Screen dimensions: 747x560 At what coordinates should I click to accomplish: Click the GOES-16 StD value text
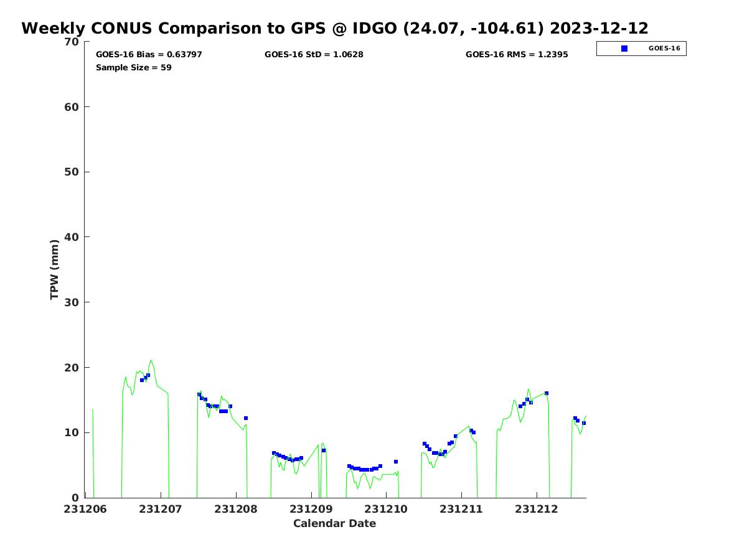314,55
